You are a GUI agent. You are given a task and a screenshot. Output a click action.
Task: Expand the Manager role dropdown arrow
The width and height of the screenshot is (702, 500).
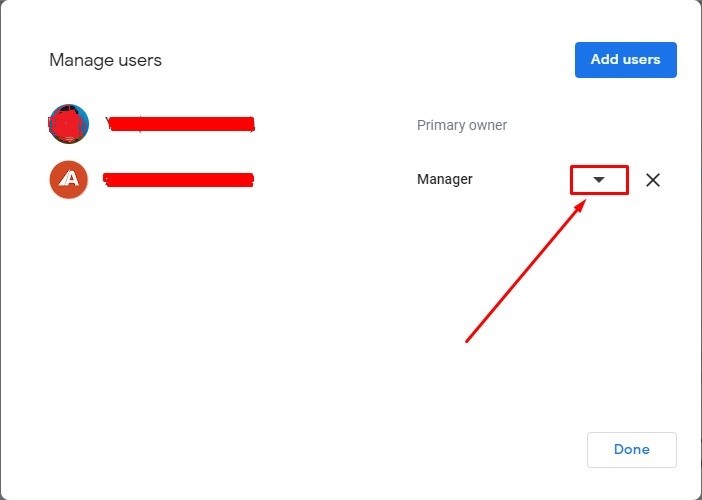[599, 180]
